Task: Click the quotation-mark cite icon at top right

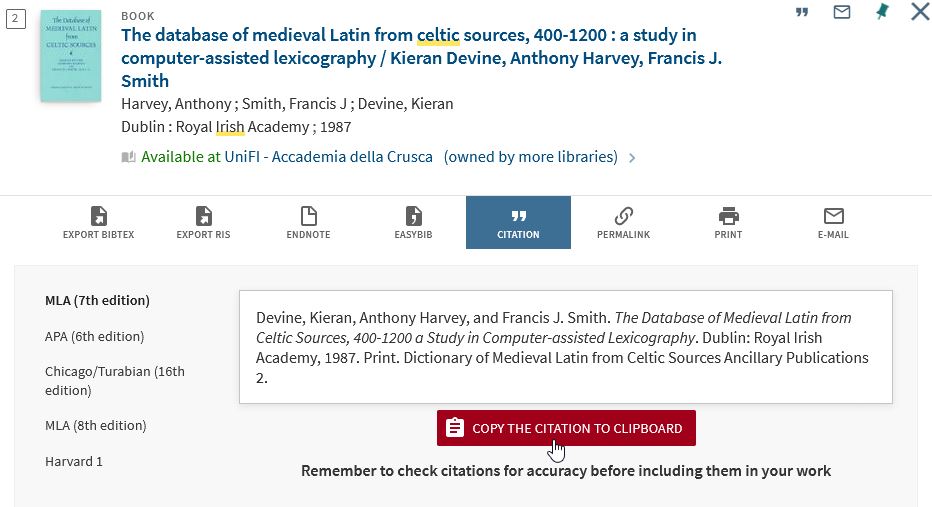Action: click(802, 13)
